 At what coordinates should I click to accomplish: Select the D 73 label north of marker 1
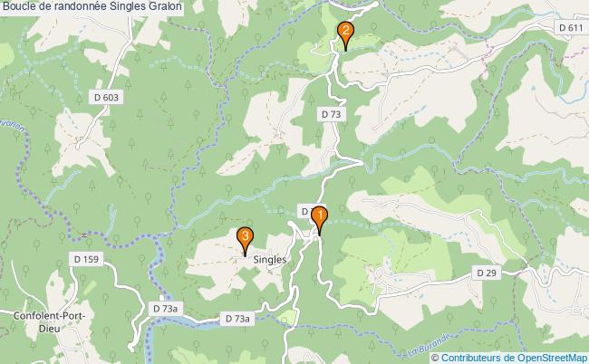(x=331, y=114)
